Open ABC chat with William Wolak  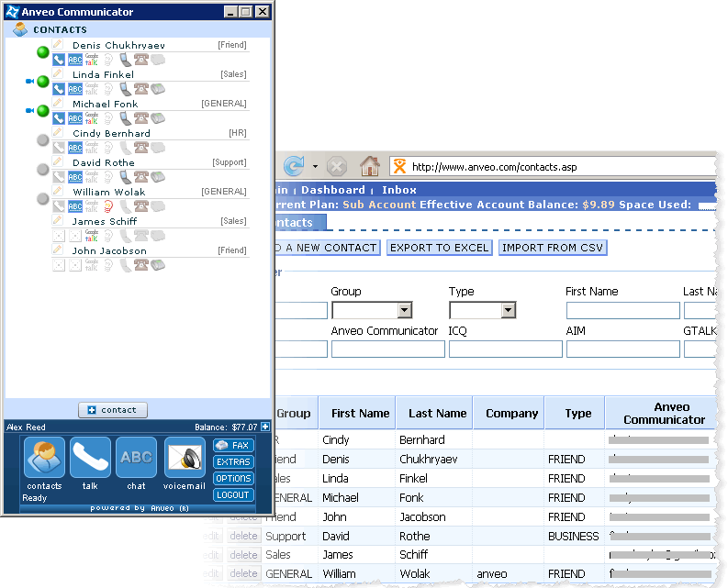point(75,206)
